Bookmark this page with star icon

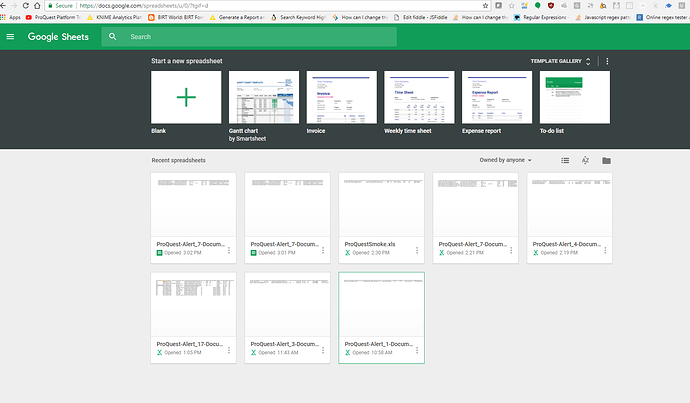pos(485,6)
